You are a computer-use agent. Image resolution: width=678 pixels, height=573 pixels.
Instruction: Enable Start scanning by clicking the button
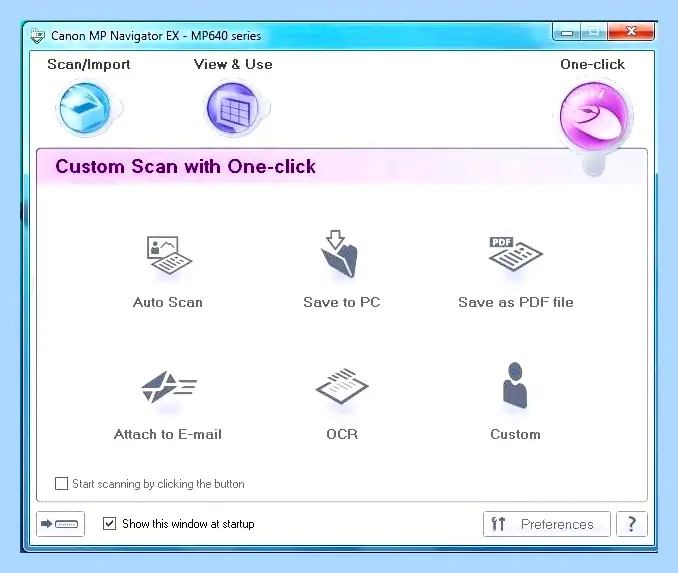[x=61, y=483]
